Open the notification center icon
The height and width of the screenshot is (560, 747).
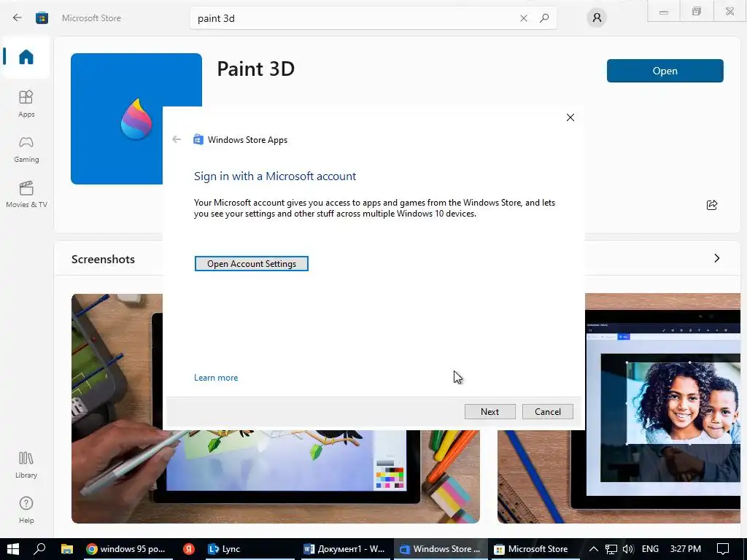click(723, 549)
